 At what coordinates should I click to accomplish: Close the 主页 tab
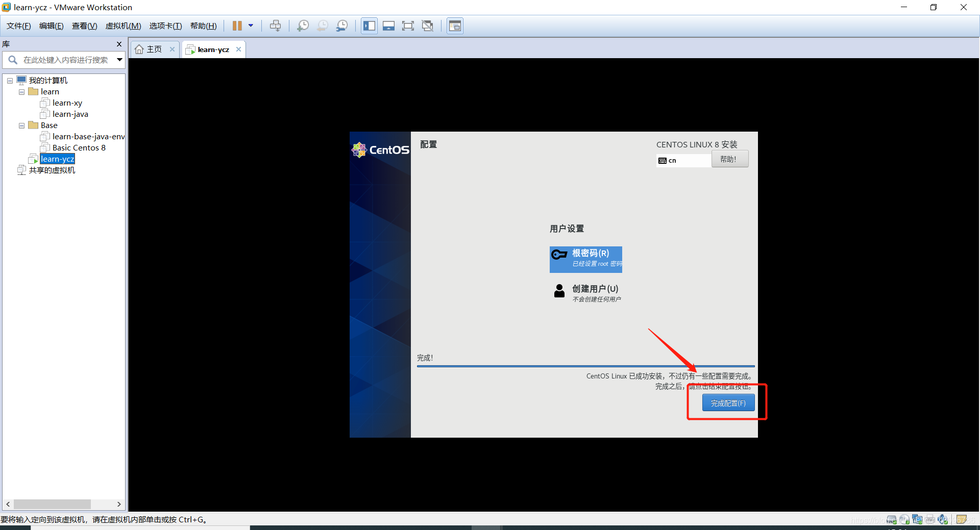pos(173,49)
